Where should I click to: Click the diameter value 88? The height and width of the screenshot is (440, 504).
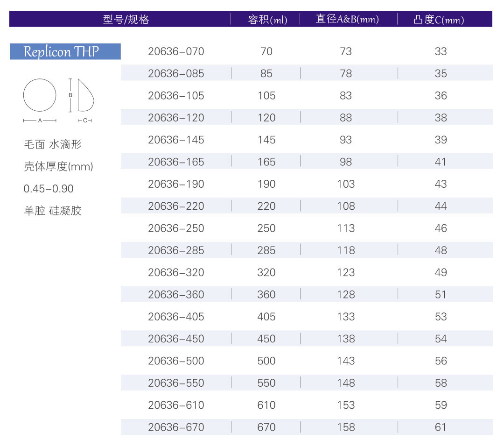pyautogui.click(x=346, y=118)
